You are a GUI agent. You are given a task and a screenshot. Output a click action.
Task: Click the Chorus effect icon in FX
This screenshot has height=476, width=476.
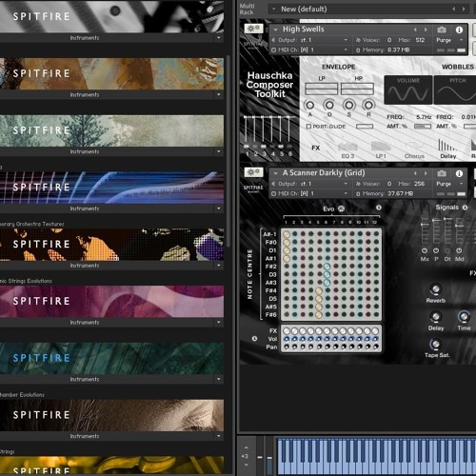click(x=414, y=147)
